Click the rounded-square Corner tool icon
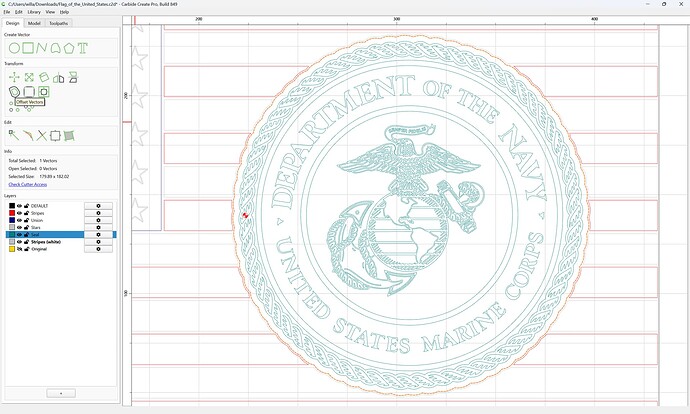The height and width of the screenshot is (414, 690). click(29, 92)
